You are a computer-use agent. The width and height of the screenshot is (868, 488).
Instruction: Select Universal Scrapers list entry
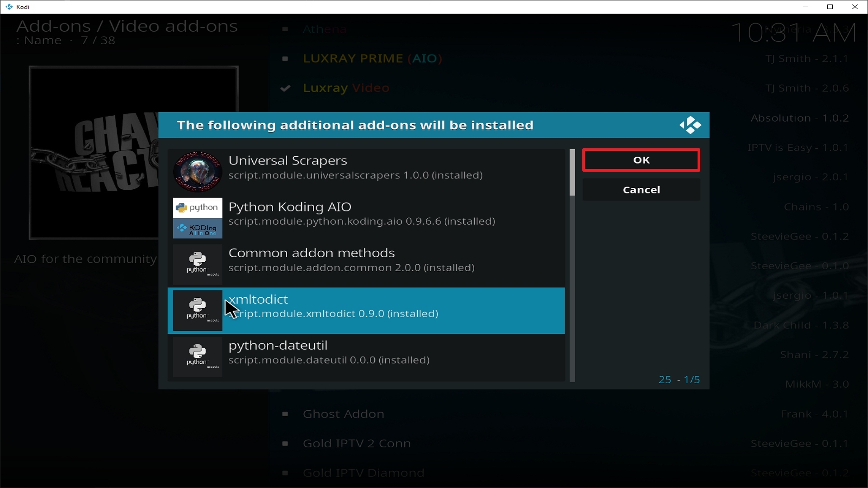pos(366,172)
